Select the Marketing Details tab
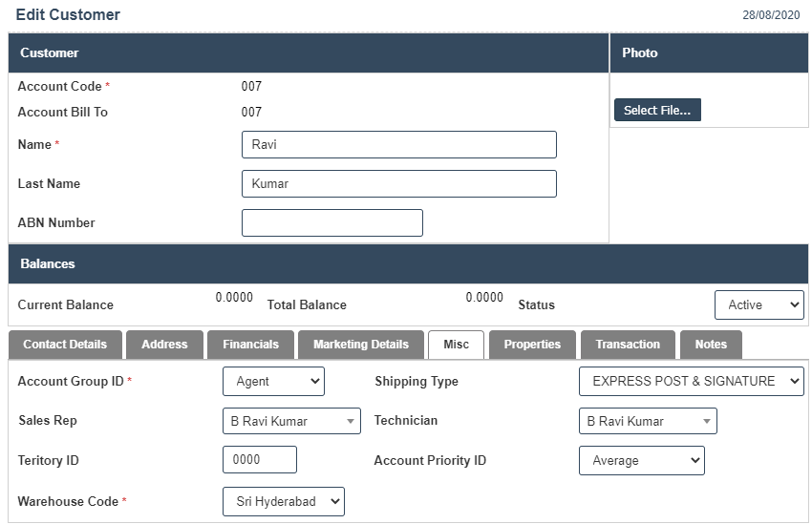812x524 pixels. tap(360, 345)
